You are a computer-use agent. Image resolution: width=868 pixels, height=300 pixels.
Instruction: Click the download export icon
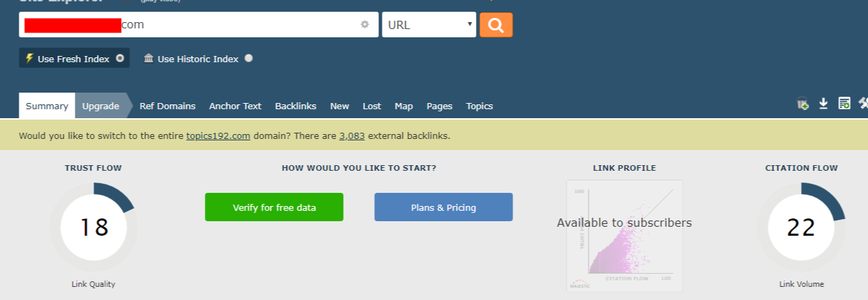coord(824,104)
